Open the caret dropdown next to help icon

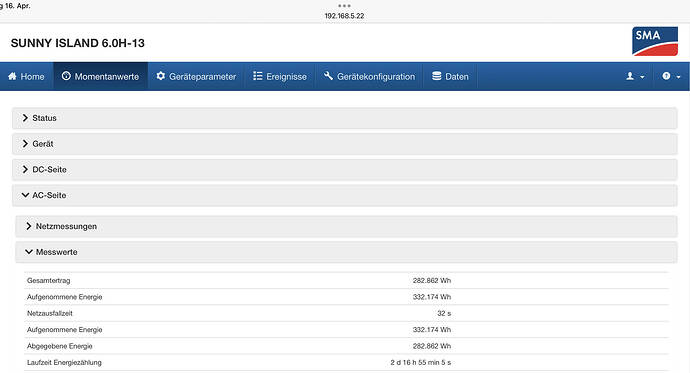pyautogui.click(x=678, y=77)
